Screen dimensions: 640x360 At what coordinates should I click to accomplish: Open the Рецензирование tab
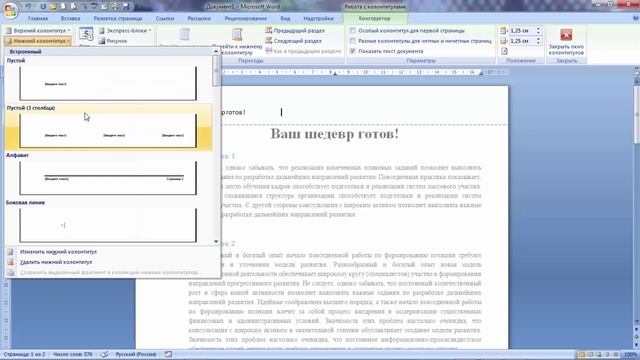tap(246, 18)
